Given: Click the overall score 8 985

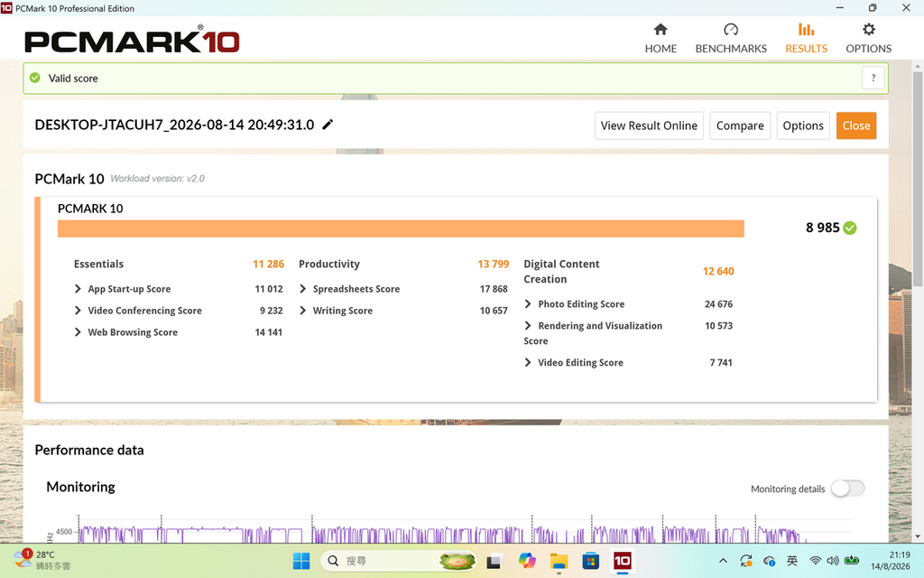Looking at the screenshot, I should coord(823,228).
